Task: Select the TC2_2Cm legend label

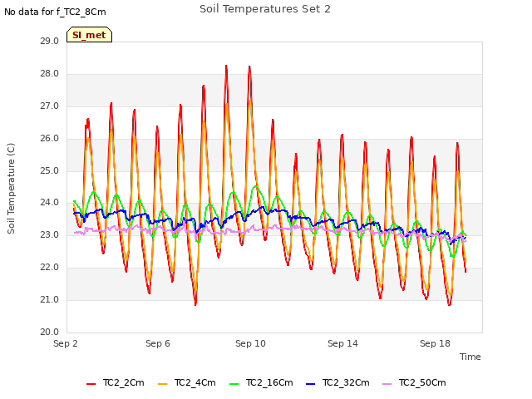Action: tap(124, 382)
